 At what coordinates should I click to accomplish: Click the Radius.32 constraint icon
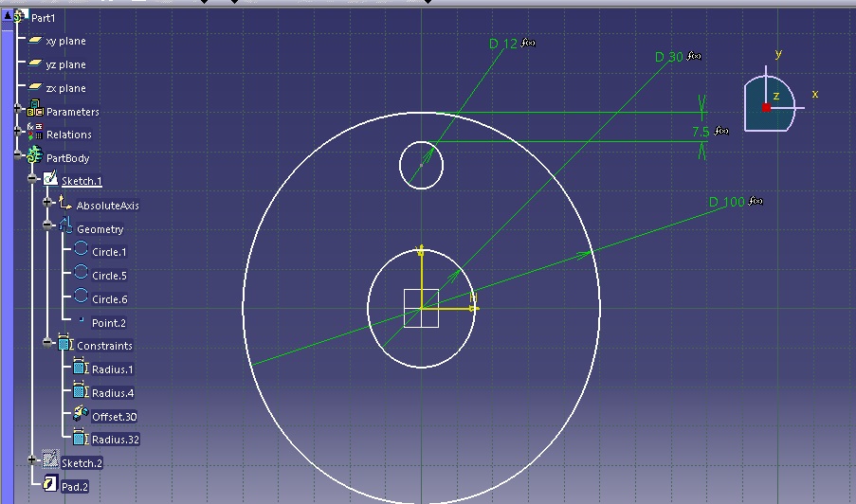[81, 439]
